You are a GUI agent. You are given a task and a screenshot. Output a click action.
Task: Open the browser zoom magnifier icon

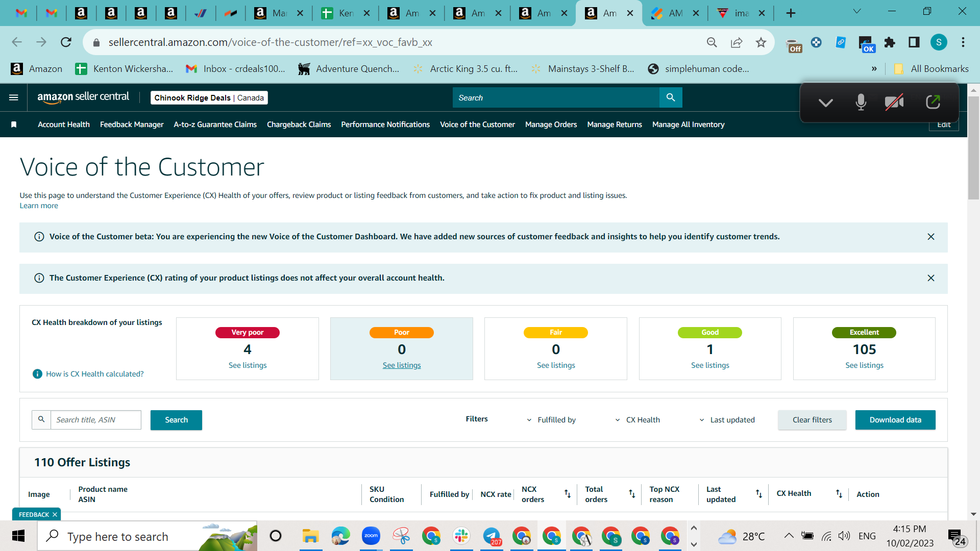[712, 42]
